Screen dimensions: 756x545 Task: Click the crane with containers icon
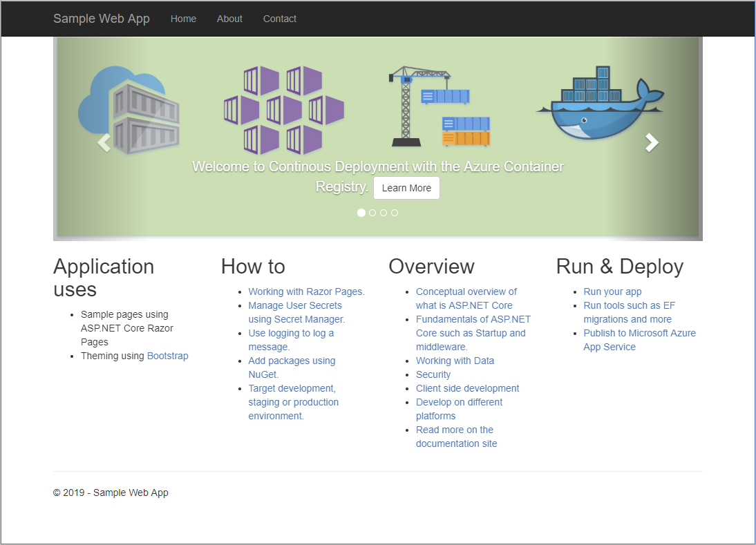coord(440,106)
